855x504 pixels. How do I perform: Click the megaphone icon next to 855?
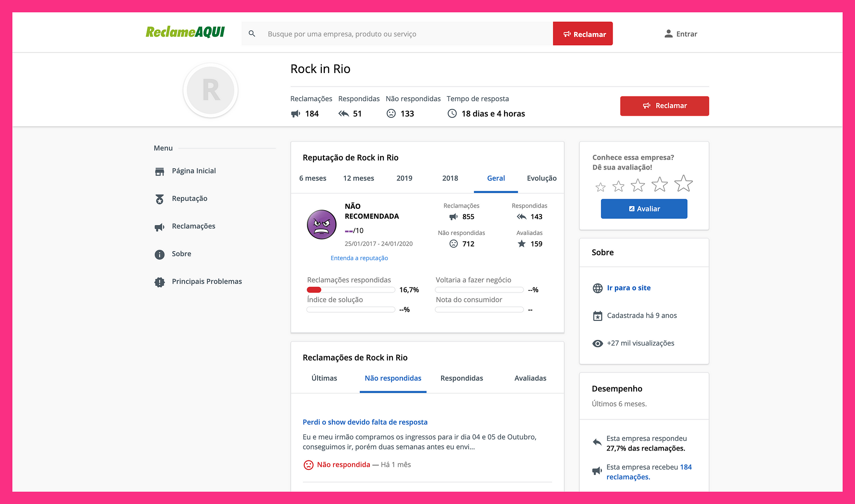click(454, 217)
